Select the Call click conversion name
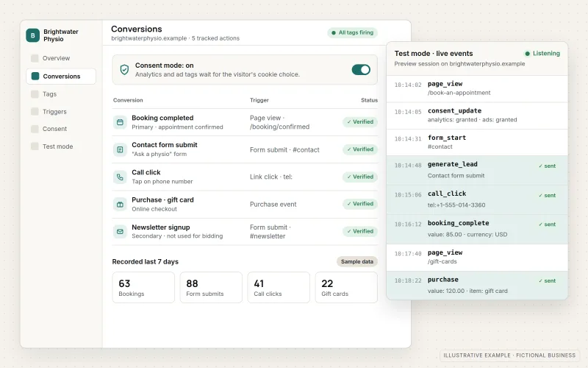This screenshot has height=368, width=588. point(146,172)
